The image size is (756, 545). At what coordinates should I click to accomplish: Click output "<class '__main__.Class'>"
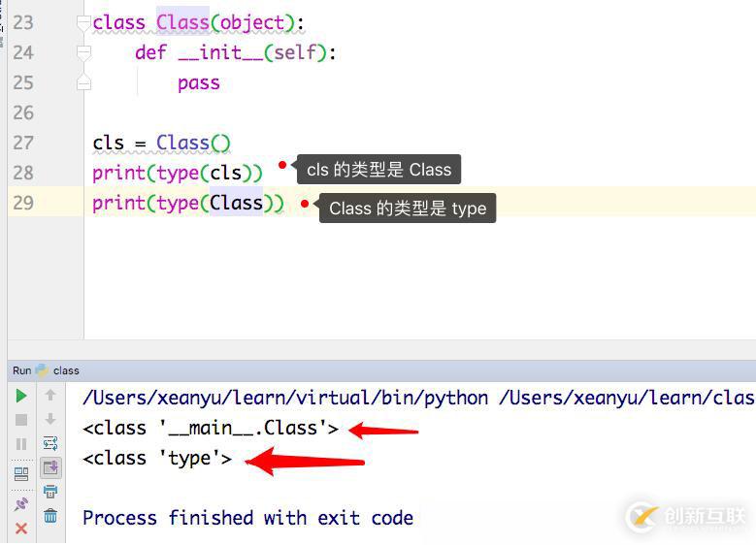[211, 428]
